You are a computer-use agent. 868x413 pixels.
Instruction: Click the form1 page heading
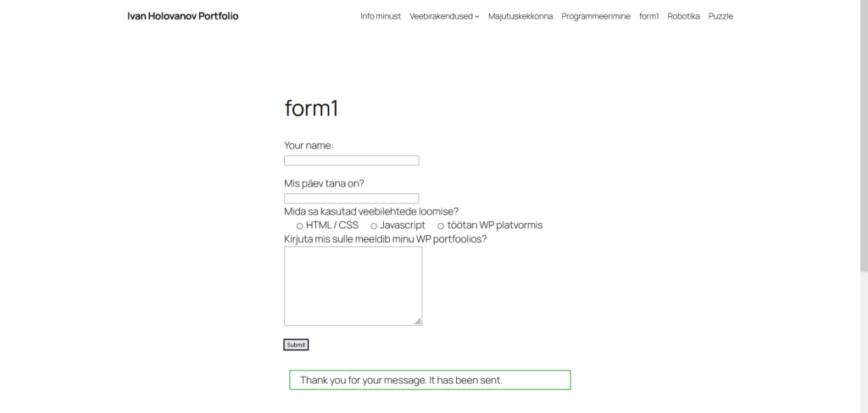311,109
